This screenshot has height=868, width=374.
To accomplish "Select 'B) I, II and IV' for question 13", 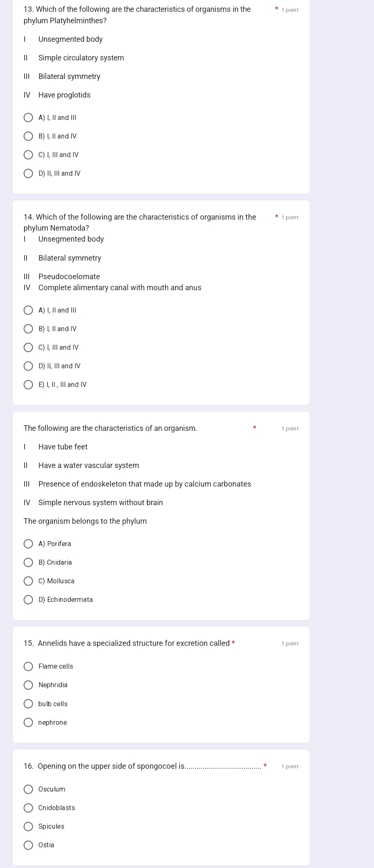I will (28, 136).
